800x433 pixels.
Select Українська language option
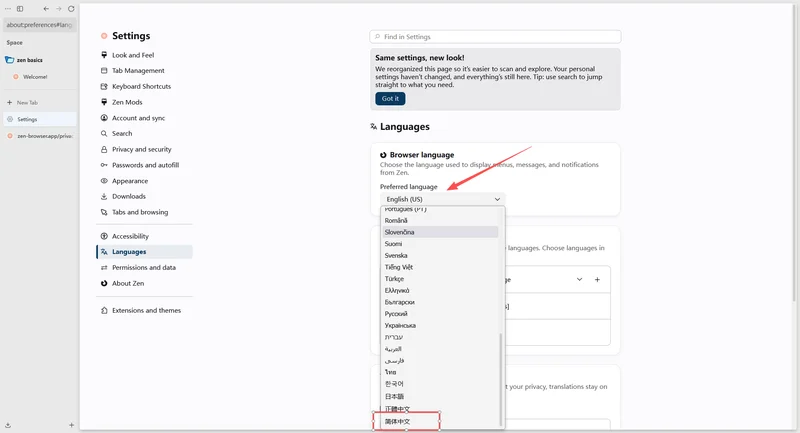[440, 325]
